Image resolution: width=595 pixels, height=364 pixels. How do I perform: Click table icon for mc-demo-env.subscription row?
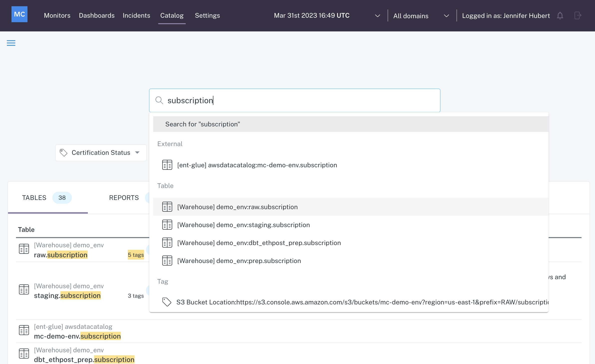point(24,330)
